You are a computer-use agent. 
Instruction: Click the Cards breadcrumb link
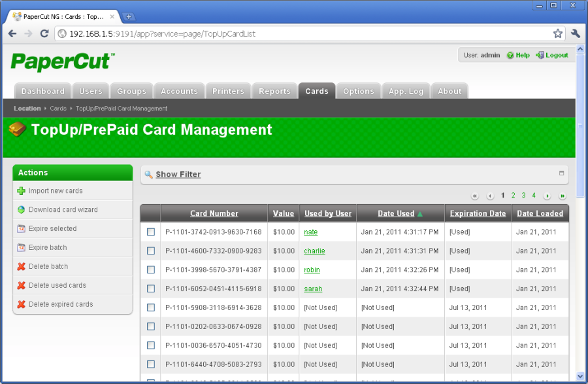pyautogui.click(x=58, y=109)
